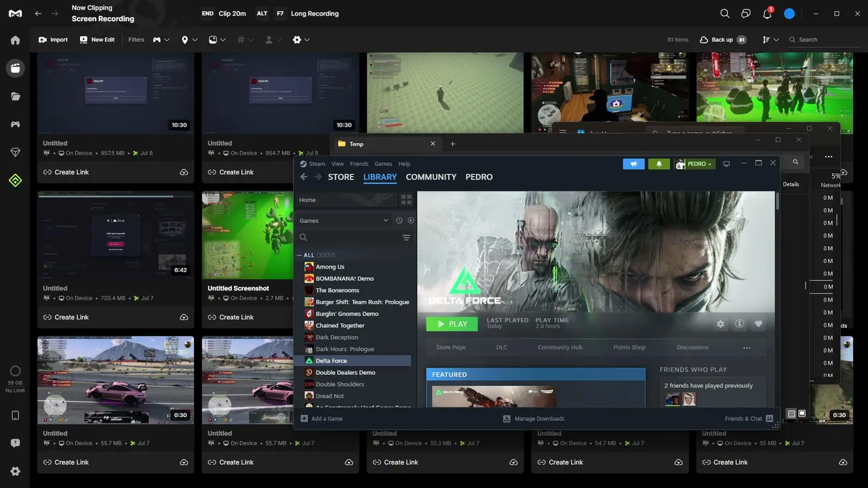Start a New Edit in Medal

pos(97,40)
